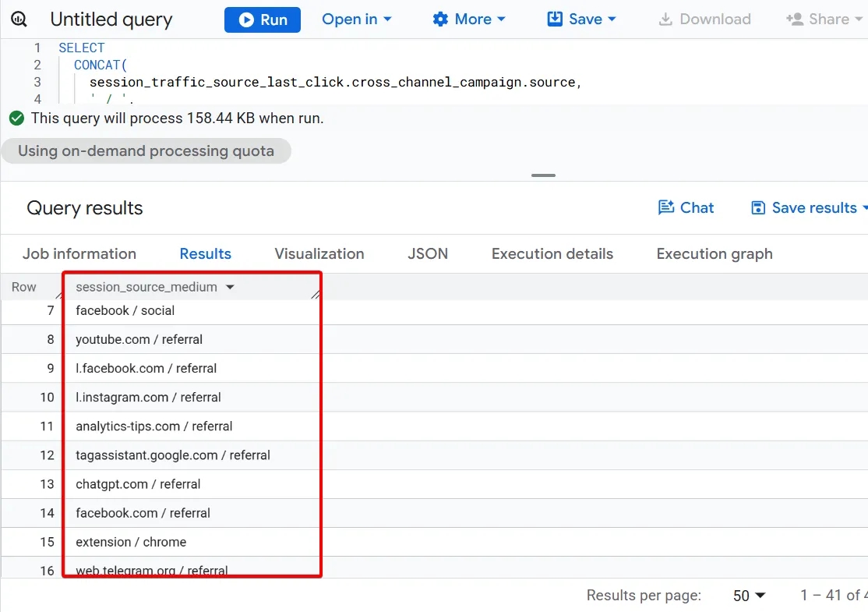This screenshot has width=868, height=612.
Task: Click the gear icon next to More
Action: click(440, 19)
